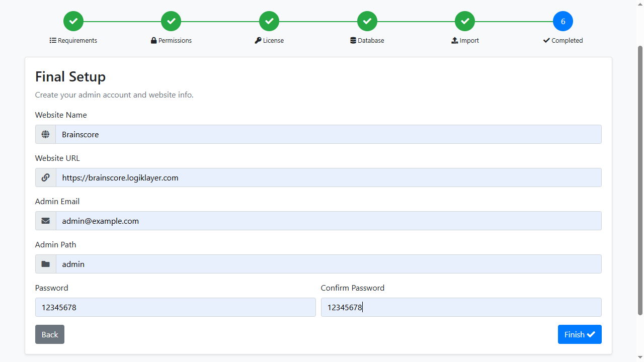This screenshot has width=644, height=362.
Task: Click the Back button
Action: (x=50, y=334)
